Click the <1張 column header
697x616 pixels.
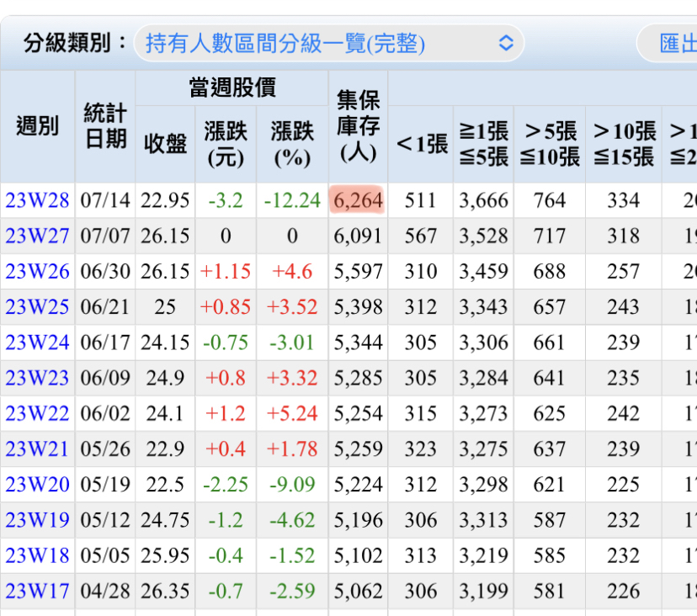pyautogui.click(x=421, y=145)
